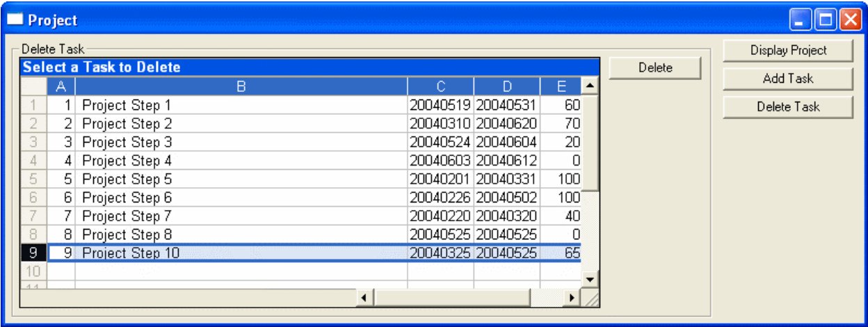Select row header 7

point(33,216)
